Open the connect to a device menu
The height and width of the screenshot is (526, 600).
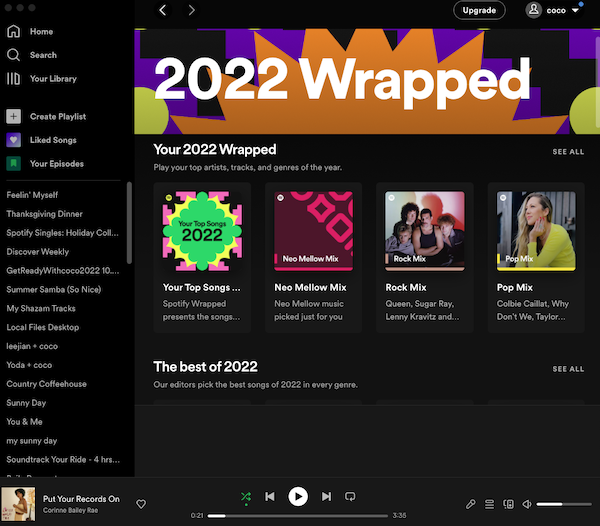[x=507, y=504]
